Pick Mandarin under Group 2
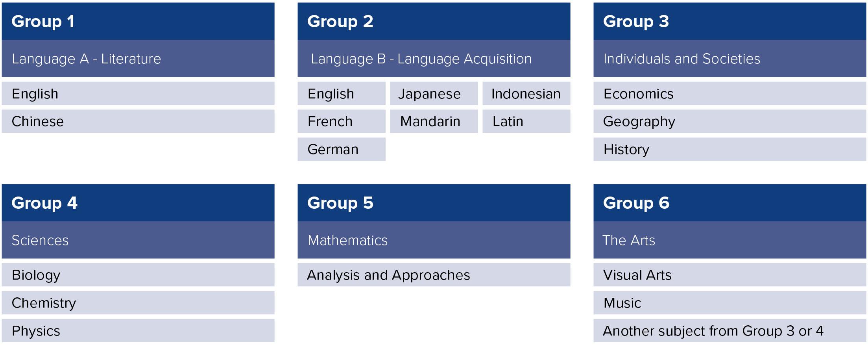This screenshot has width=868, height=345. 434,121
